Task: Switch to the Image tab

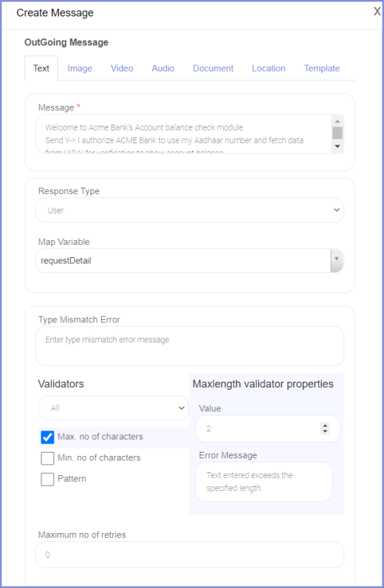Action: pyautogui.click(x=80, y=68)
